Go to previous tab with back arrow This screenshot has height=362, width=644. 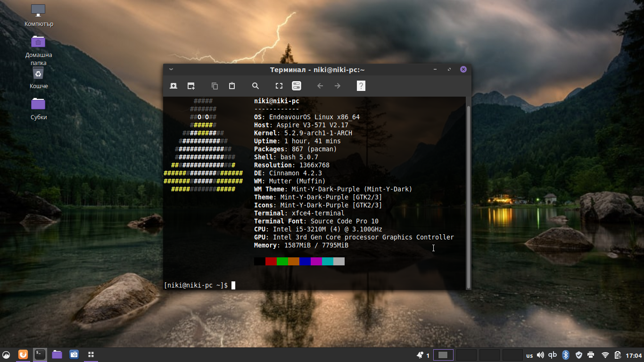pos(320,86)
